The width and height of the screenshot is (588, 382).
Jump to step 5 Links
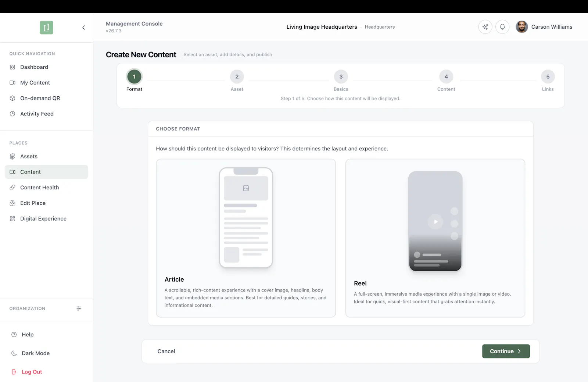pyautogui.click(x=548, y=76)
